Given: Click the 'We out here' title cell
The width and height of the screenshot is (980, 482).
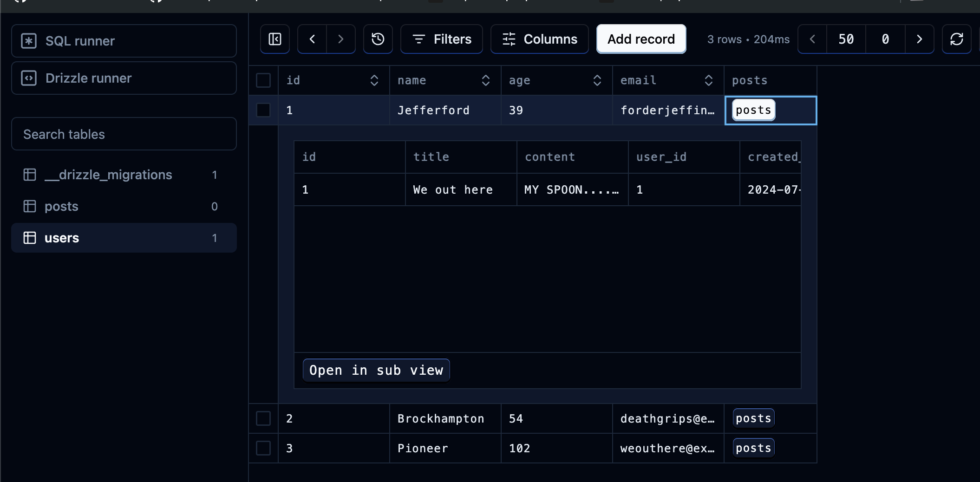Looking at the screenshot, I should click(x=461, y=189).
